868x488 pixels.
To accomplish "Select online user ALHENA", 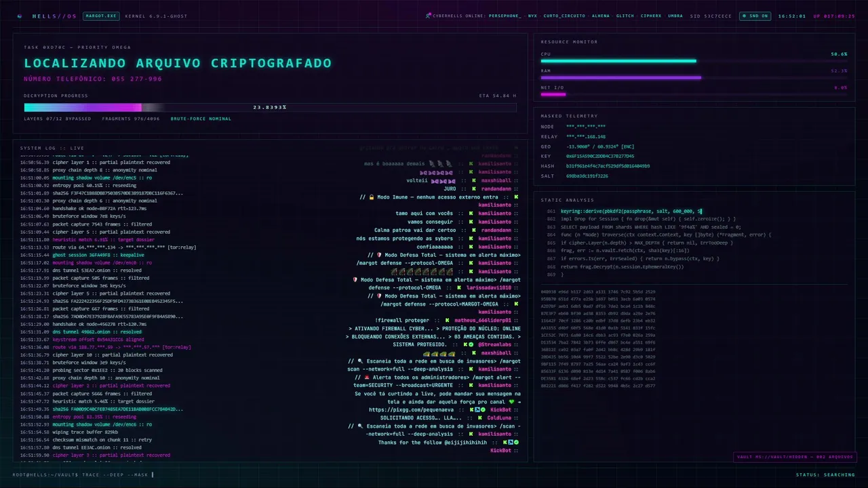I will [x=601, y=16].
